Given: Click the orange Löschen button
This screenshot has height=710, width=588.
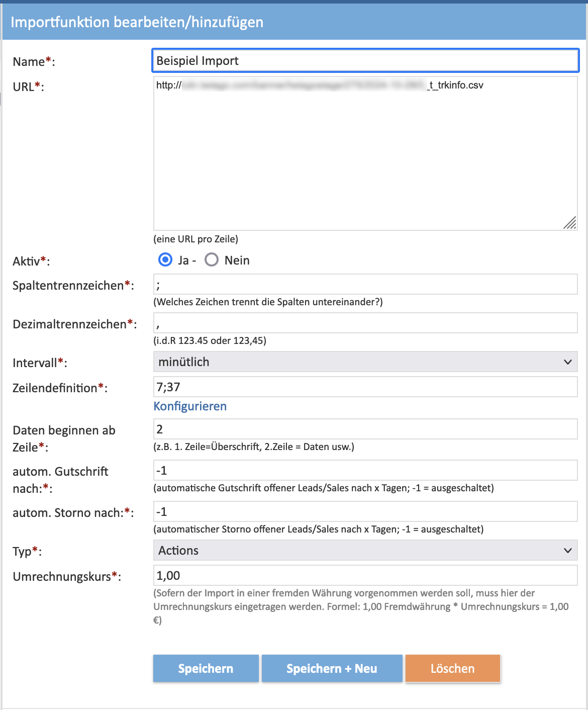Looking at the screenshot, I should [452, 668].
